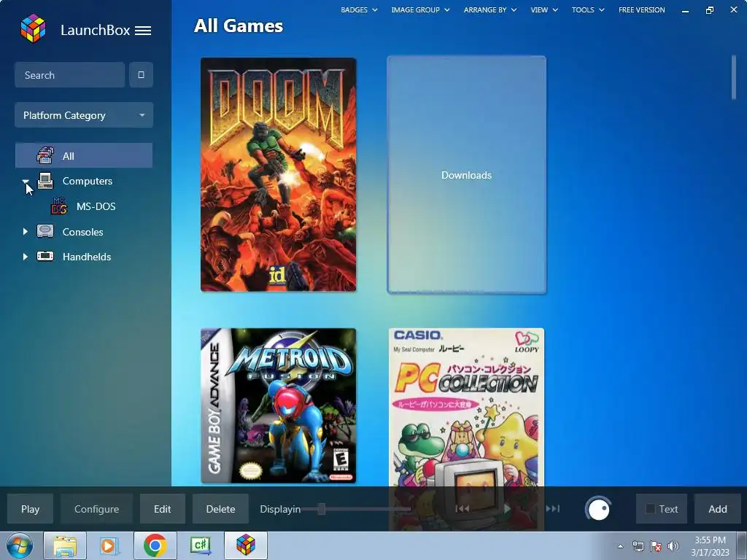Select the Consoles category label
747x560 pixels.
pos(83,232)
